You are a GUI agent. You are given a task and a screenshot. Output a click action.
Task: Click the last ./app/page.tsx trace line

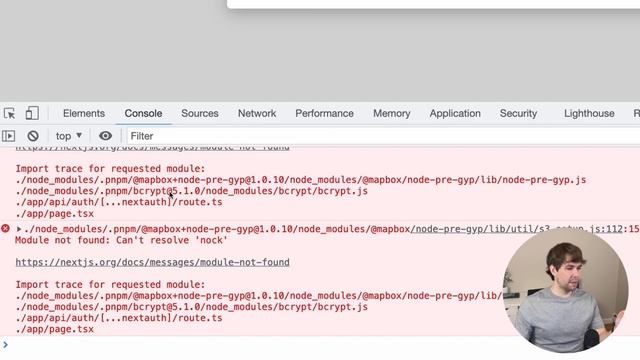[x=55, y=329]
